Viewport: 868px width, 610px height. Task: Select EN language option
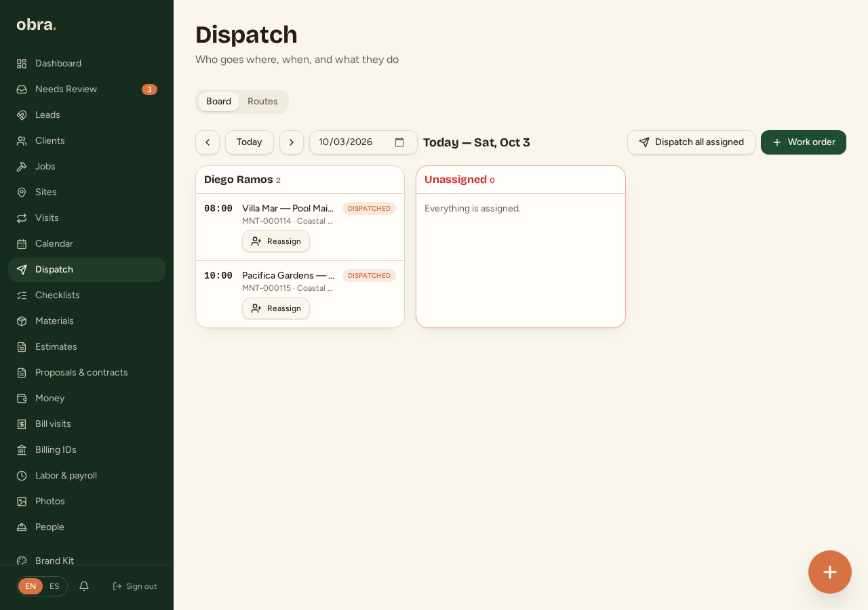point(31,586)
